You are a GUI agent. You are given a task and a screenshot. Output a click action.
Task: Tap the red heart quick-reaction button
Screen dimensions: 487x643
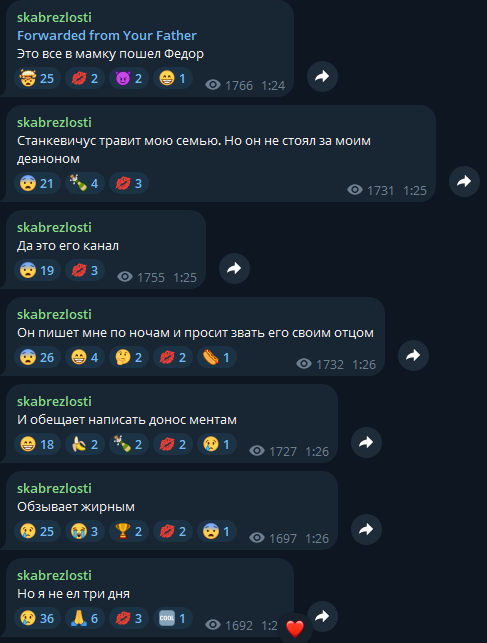coord(295,628)
